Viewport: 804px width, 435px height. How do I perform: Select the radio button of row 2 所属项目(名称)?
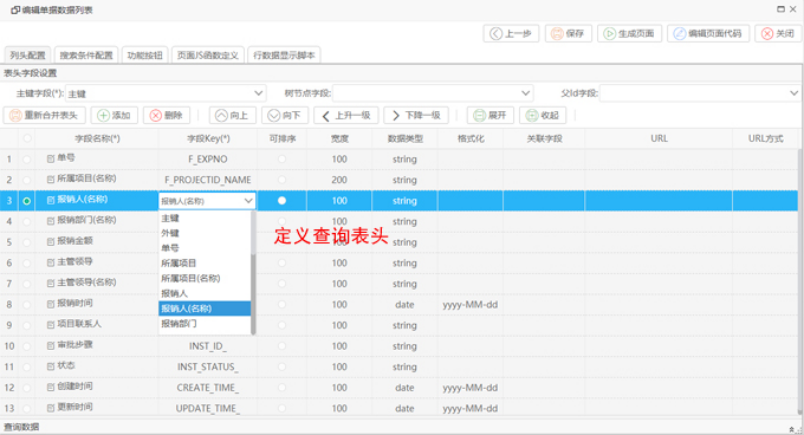pos(27,180)
